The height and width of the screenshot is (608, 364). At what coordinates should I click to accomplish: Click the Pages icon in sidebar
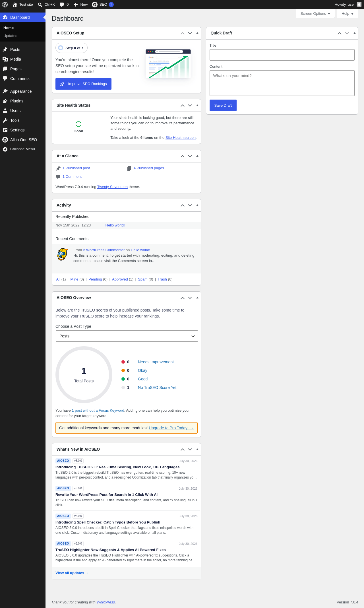click(5, 69)
